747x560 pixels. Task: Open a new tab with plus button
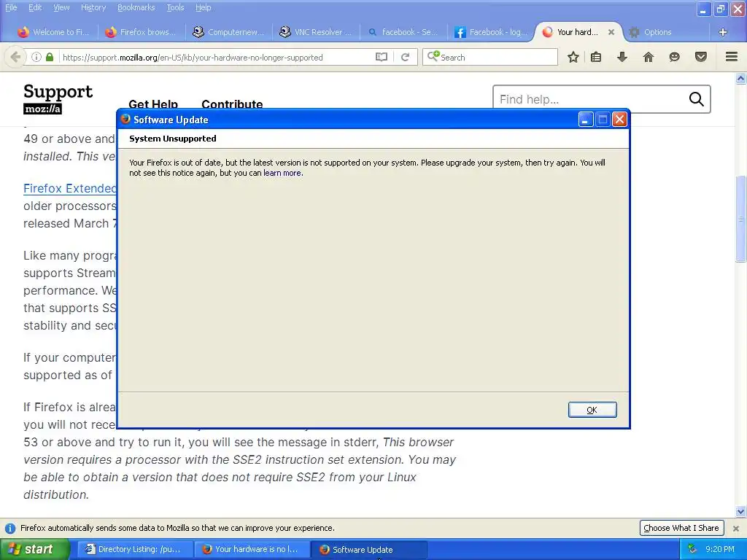(723, 32)
